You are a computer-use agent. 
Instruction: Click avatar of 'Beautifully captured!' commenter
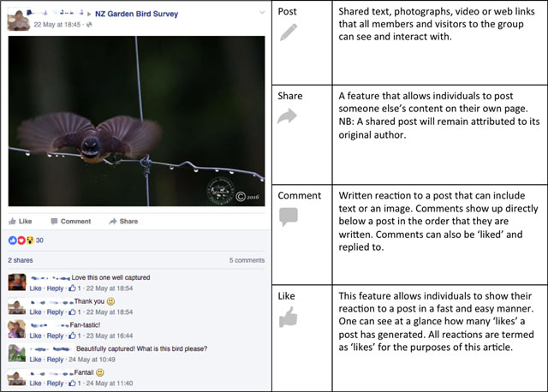[16, 353]
